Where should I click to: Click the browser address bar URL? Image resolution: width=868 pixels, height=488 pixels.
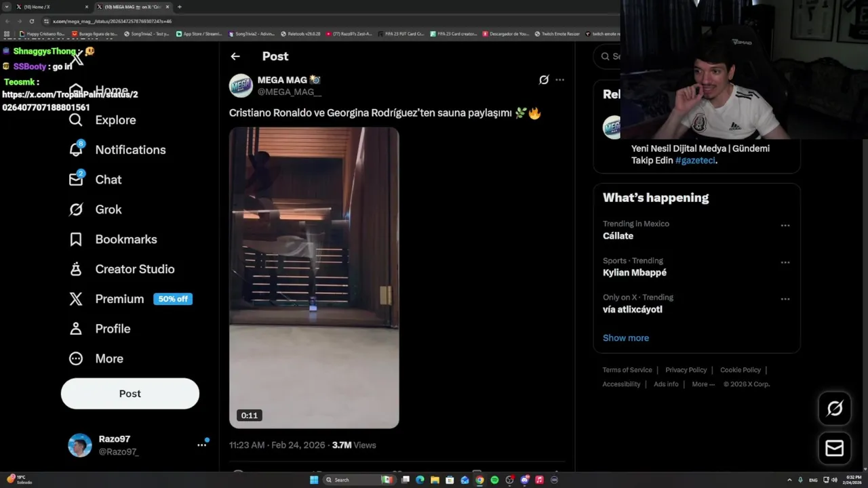pos(112,21)
